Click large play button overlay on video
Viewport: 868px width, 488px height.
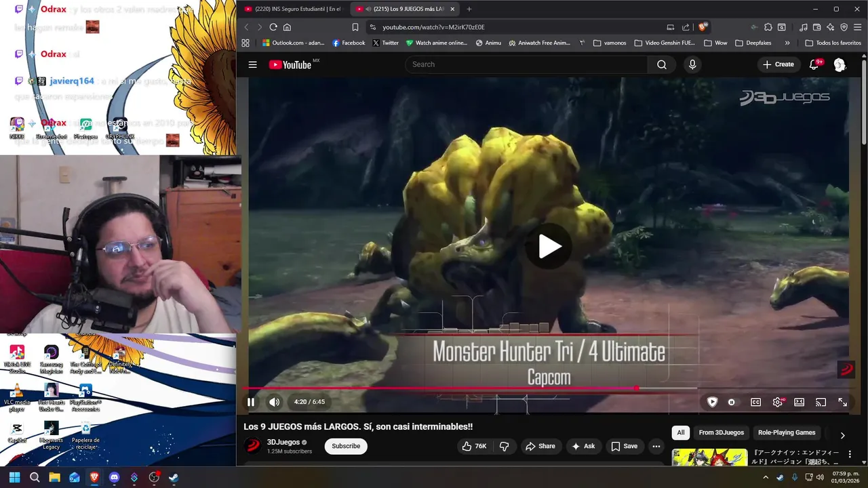549,247
